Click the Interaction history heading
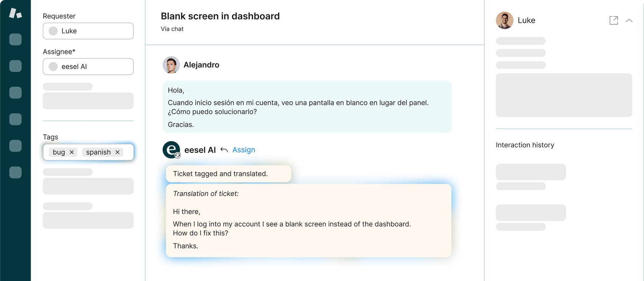Viewport: 644px width, 281px height. tap(525, 145)
